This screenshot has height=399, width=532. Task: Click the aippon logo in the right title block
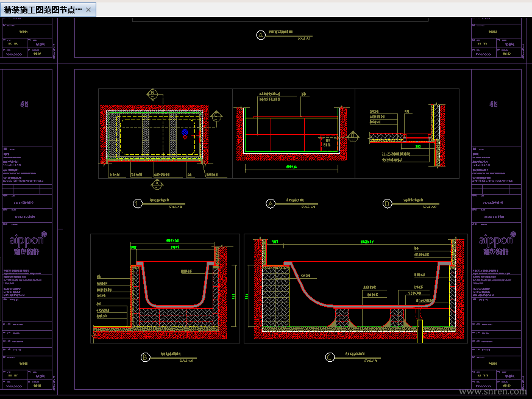[x=497, y=243]
